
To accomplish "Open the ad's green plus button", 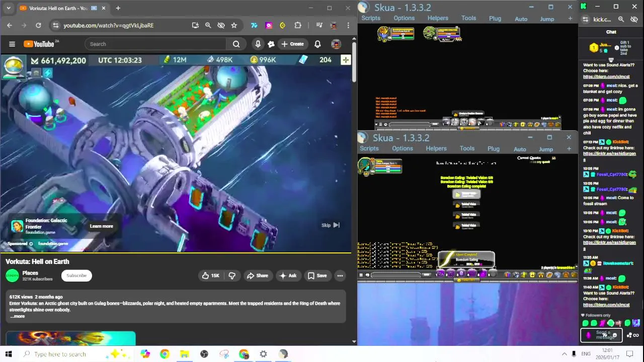I will coord(346,60).
